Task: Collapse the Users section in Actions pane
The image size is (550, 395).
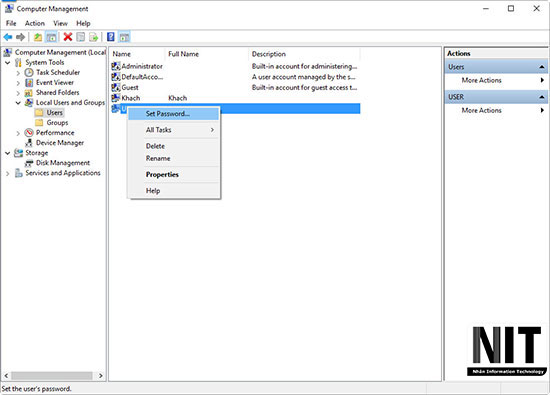Action: [x=542, y=67]
